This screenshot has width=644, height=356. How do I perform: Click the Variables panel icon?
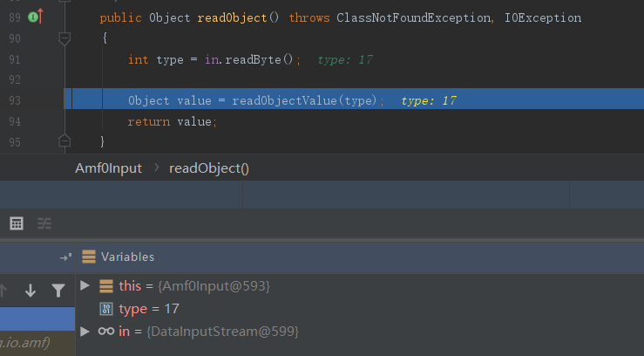(x=88, y=257)
